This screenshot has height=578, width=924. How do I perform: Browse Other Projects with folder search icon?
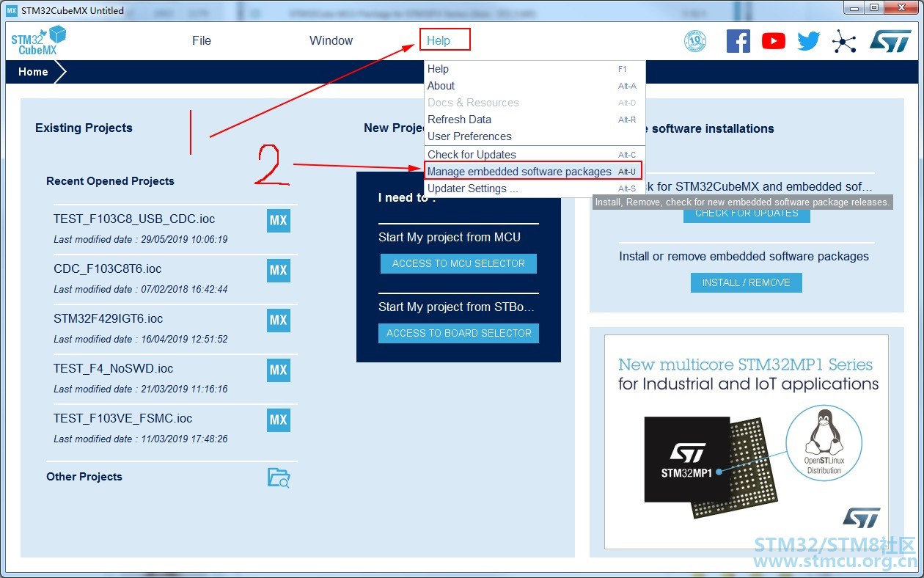[x=279, y=478]
